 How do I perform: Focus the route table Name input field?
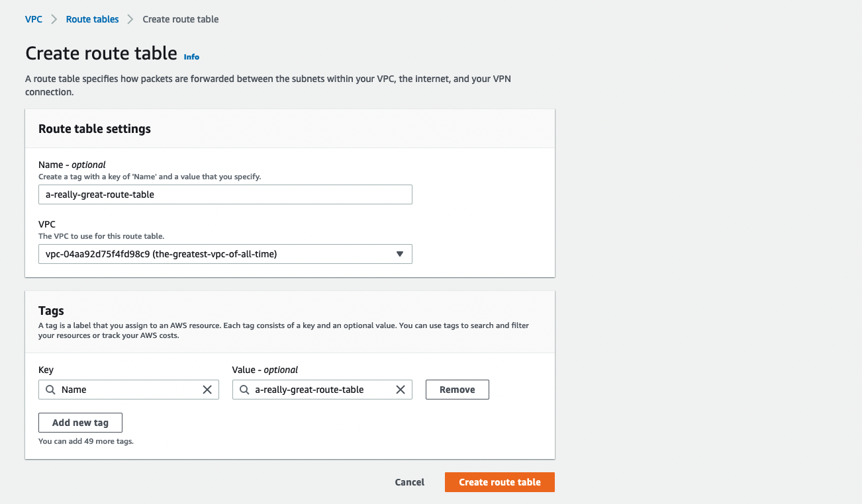(x=225, y=194)
